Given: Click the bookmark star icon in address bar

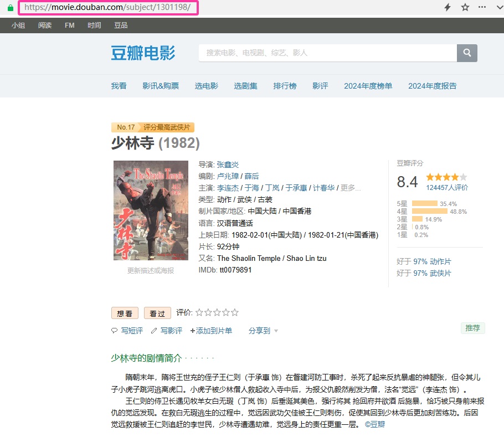Looking at the screenshot, I should point(465,7).
